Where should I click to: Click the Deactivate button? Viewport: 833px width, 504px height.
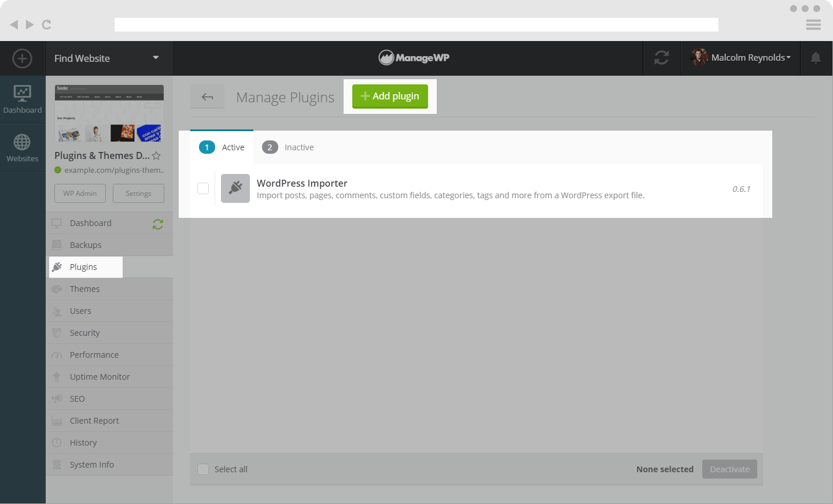pos(729,469)
